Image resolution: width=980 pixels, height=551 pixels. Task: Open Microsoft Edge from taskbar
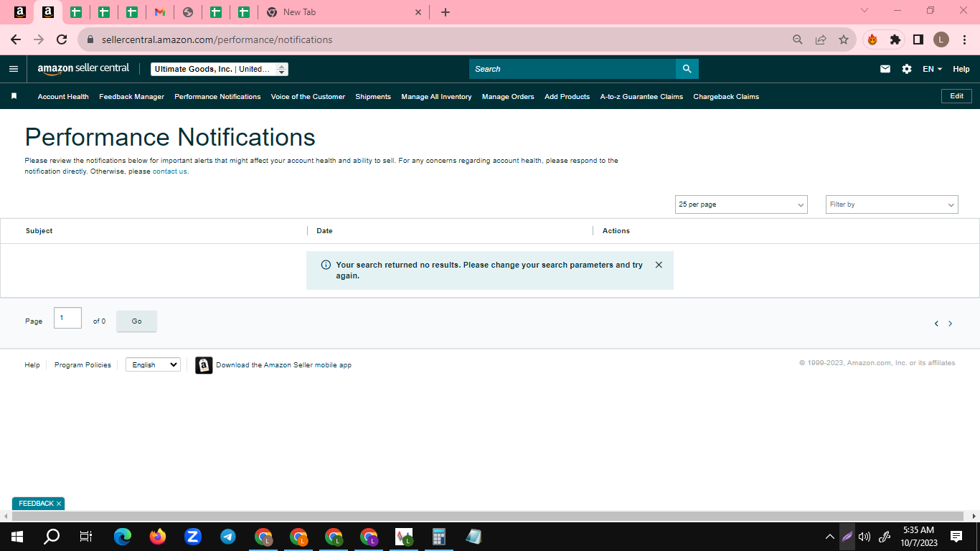(123, 537)
